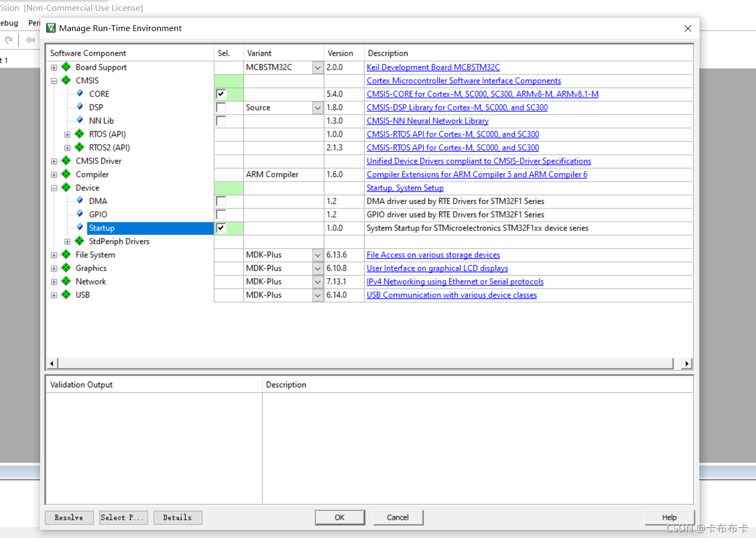Expand the StdPeriph Drivers node
This screenshot has width=756, height=538.
pos(67,242)
